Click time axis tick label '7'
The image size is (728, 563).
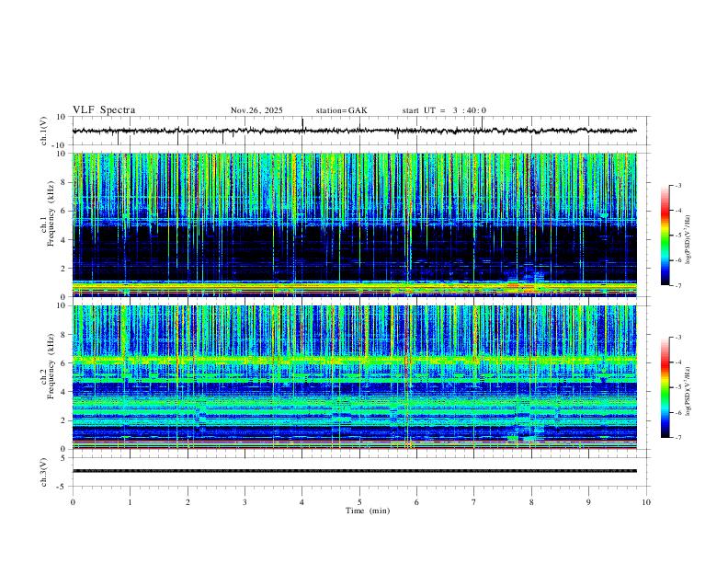tap(474, 502)
